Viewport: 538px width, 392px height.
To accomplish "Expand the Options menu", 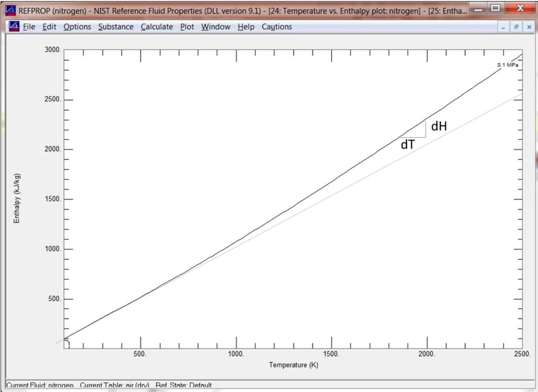I will click(x=77, y=27).
